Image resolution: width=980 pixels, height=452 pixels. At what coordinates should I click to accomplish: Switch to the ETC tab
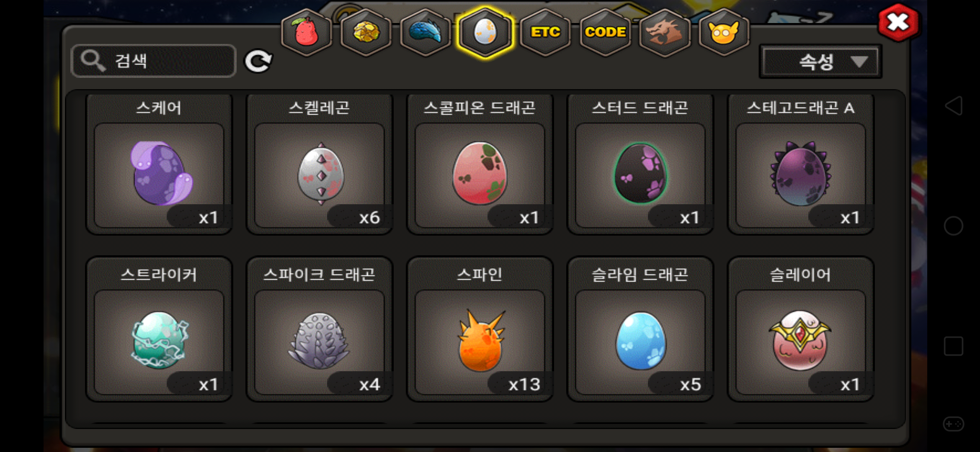[545, 32]
